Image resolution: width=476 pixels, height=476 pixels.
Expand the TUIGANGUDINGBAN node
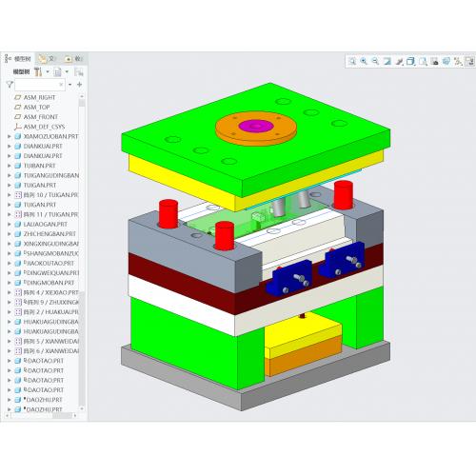(x=10, y=175)
